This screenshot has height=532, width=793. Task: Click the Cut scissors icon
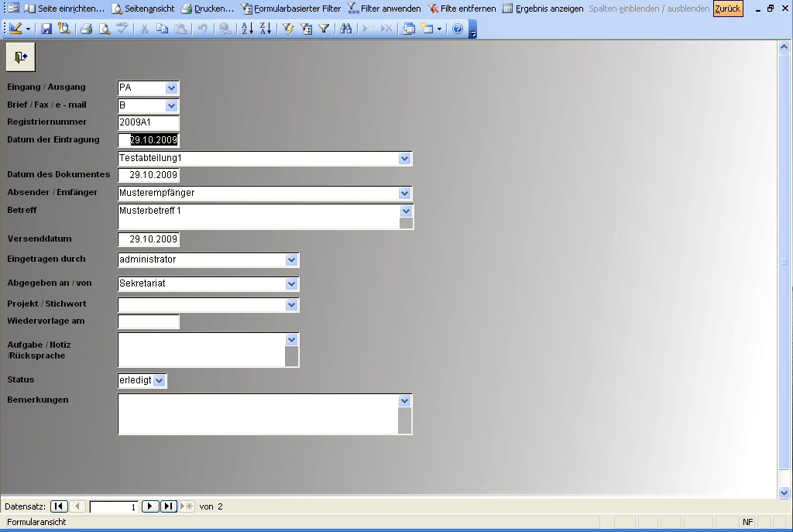click(144, 29)
